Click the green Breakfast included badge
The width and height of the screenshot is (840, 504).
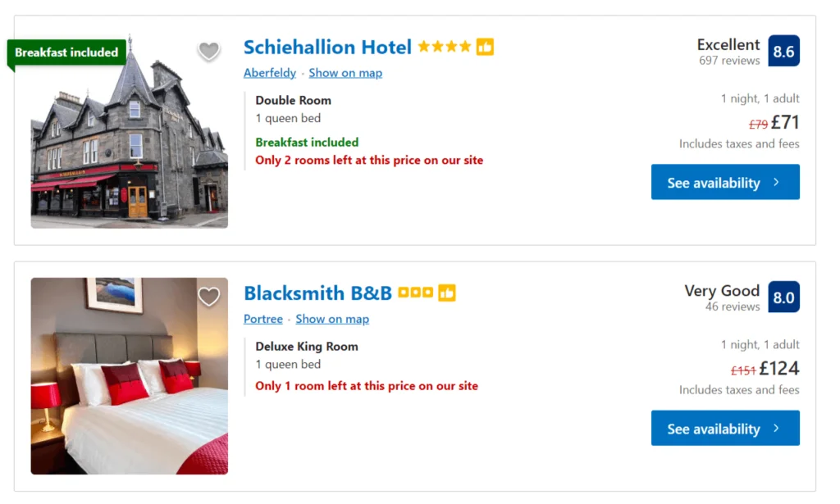[66, 52]
